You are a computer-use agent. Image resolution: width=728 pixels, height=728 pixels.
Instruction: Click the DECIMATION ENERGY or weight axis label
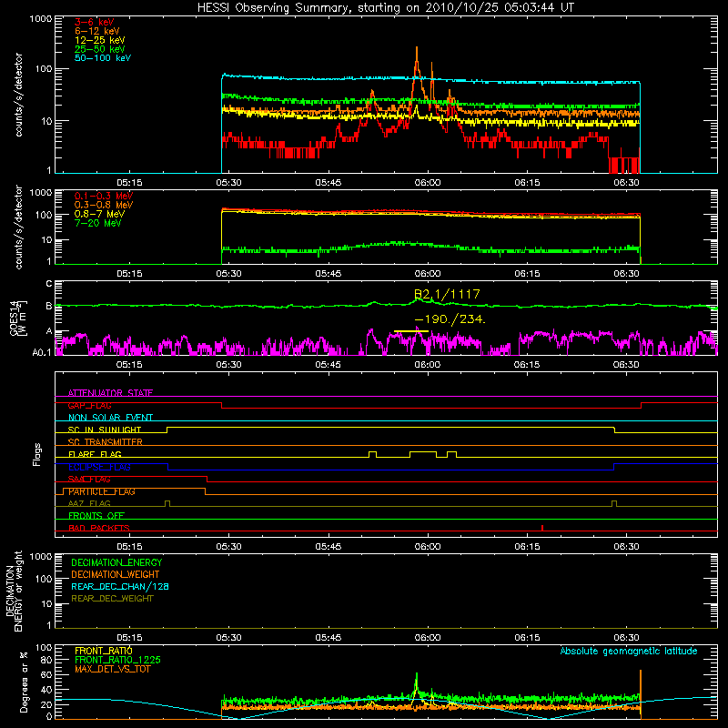pyautogui.click(x=14, y=591)
